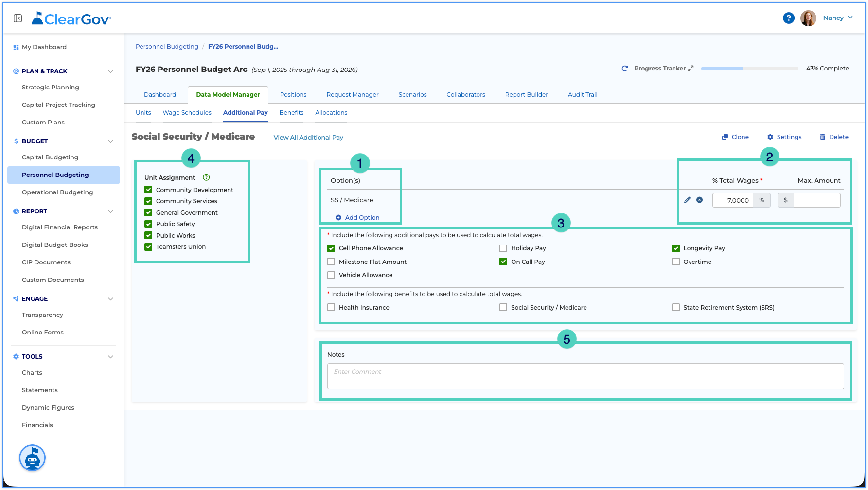The width and height of the screenshot is (868, 490).
Task: Open the Nancy user menu dropdown
Action: (x=837, y=18)
